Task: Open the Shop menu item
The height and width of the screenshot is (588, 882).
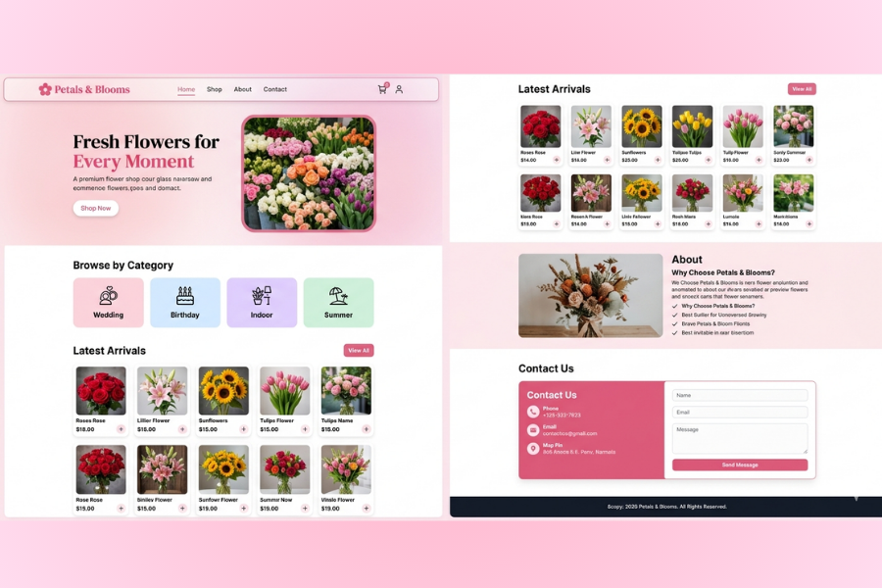Action: point(214,89)
